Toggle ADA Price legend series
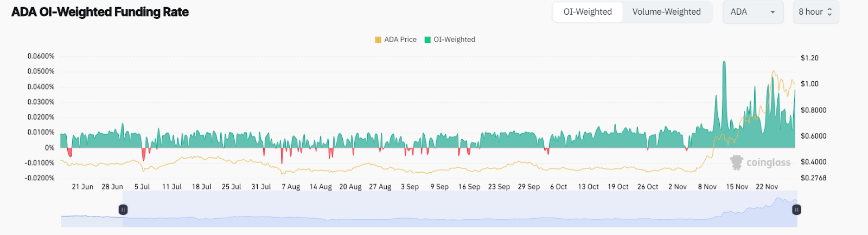 pyautogui.click(x=395, y=40)
